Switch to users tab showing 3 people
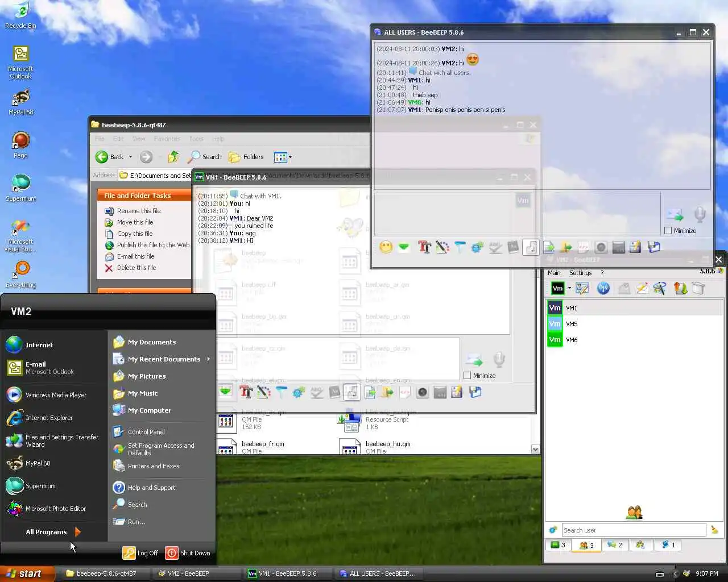The width and height of the screenshot is (728, 582). click(x=586, y=545)
